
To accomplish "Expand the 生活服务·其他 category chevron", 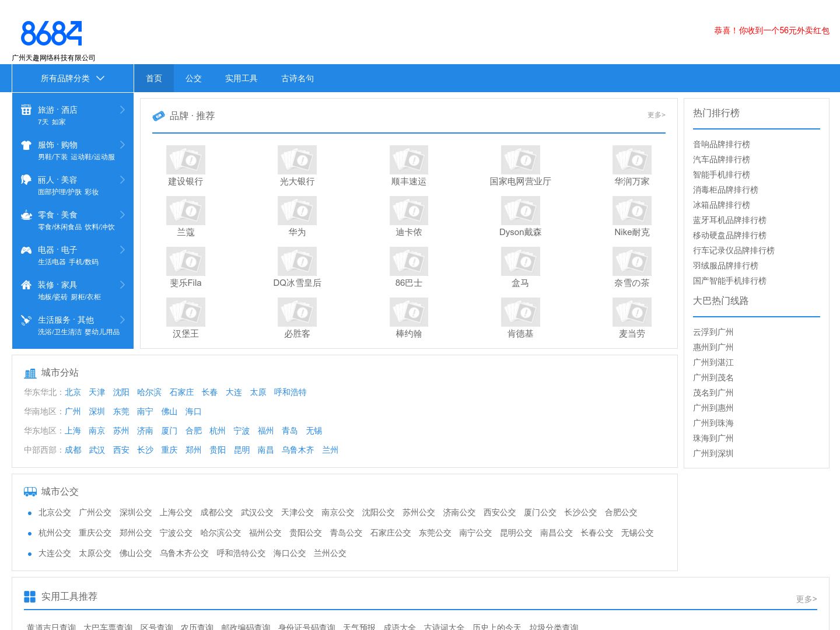I will pyautogui.click(x=123, y=320).
